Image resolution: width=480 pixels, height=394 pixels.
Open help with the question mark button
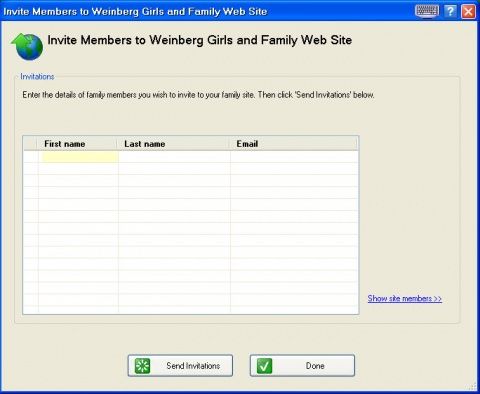[x=450, y=11]
